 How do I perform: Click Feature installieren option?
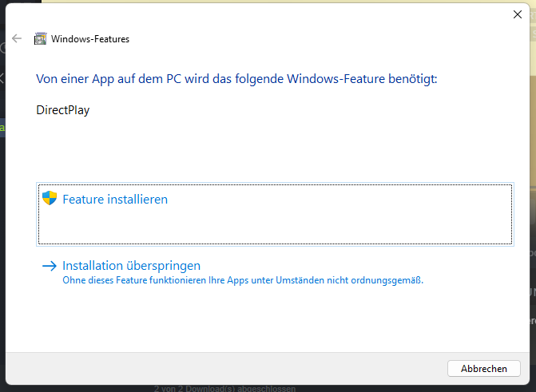pos(275,214)
